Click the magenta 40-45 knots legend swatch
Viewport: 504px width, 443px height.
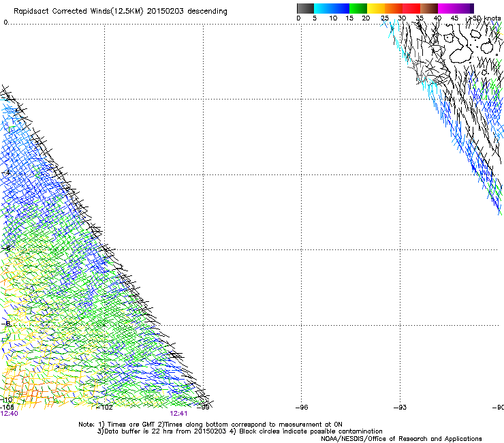447,8
